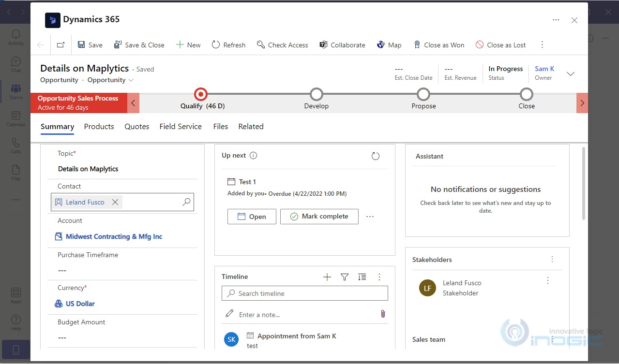Open Sam K owner link
Image resolution: width=619 pixels, height=364 pixels.
coord(544,69)
